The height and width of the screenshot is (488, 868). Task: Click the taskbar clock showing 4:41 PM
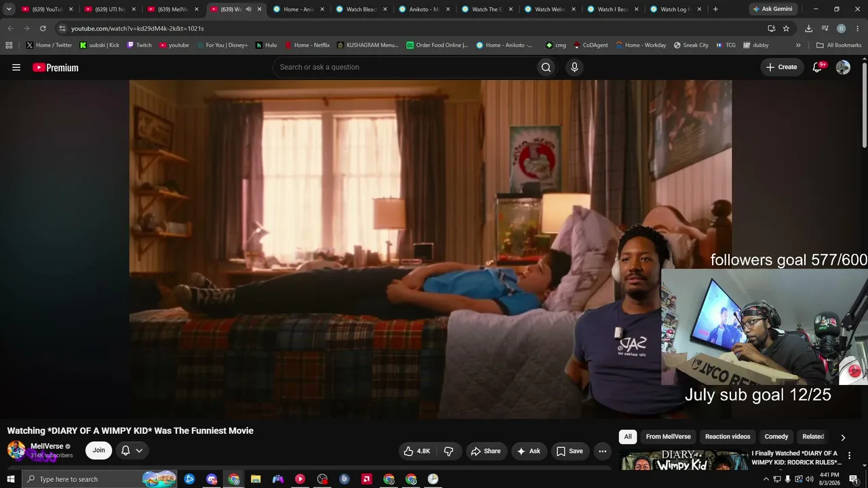point(829,479)
